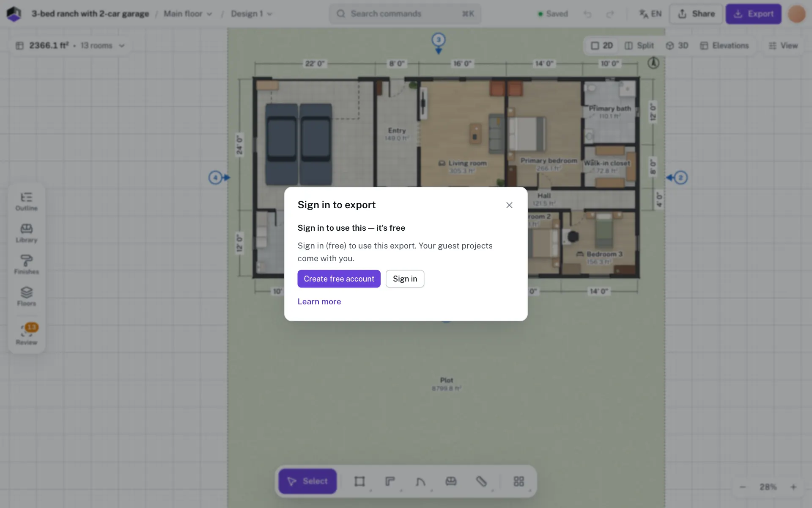812x508 pixels.
Task: Click Create free account button
Action: tap(339, 279)
